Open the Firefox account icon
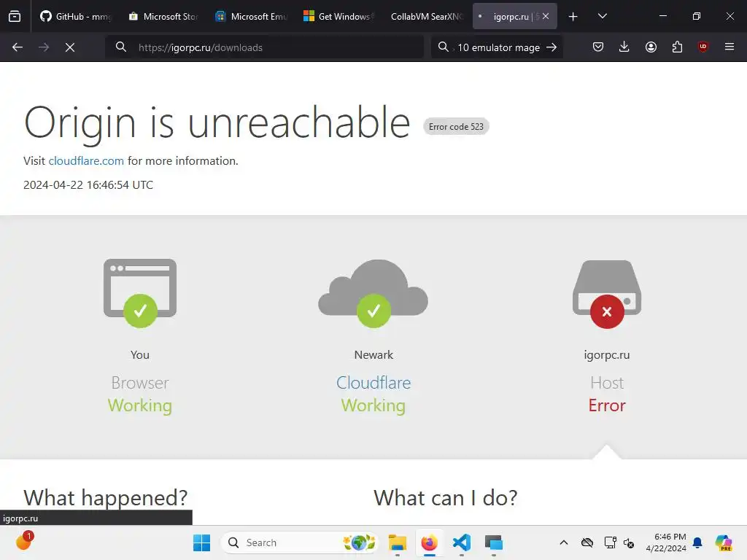Image resolution: width=747 pixels, height=560 pixels. click(x=651, y=47)
